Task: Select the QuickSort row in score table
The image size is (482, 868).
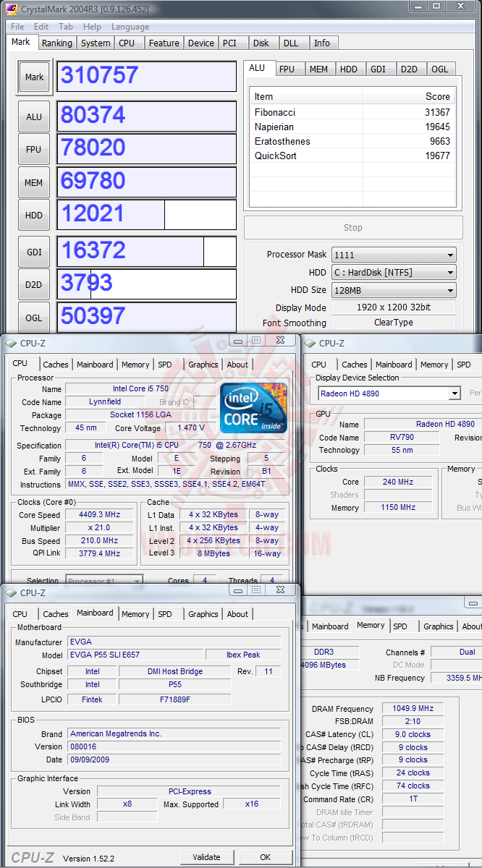Action: click(352, 156)
